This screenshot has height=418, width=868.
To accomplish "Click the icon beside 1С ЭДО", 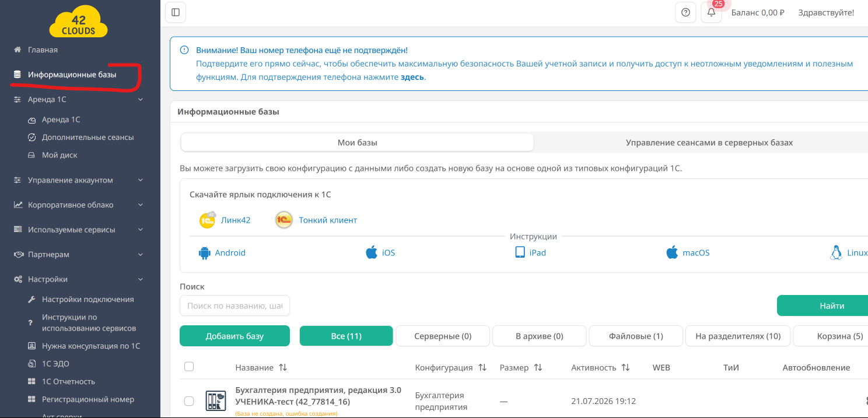I will [x=32, y=364].
